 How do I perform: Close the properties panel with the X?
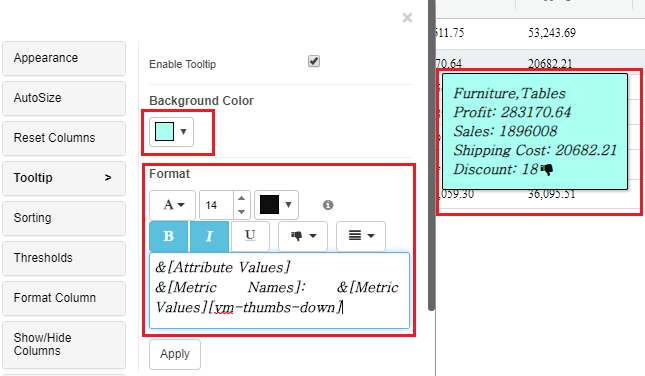407,18
